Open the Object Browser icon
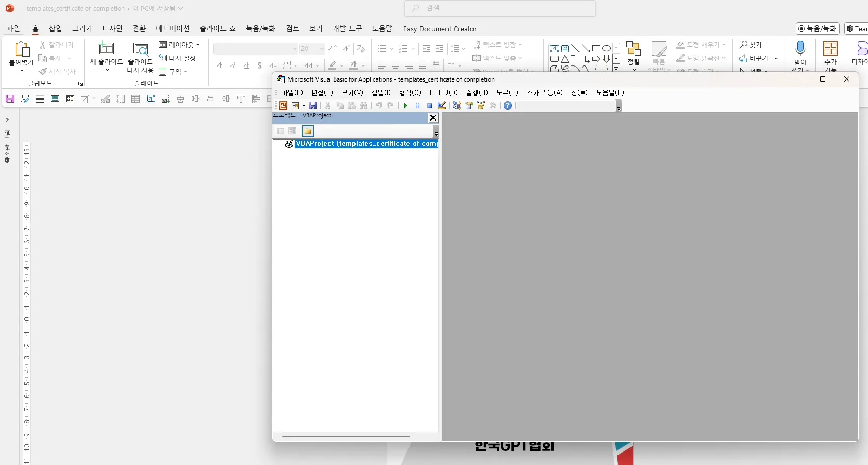The width and height of the screenshot is (868, 465). 481,105
